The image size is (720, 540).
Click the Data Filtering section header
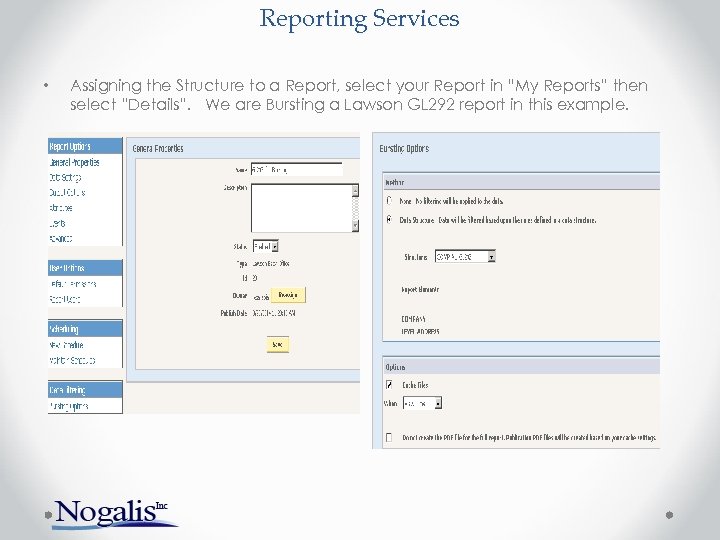tap(85, 390)
